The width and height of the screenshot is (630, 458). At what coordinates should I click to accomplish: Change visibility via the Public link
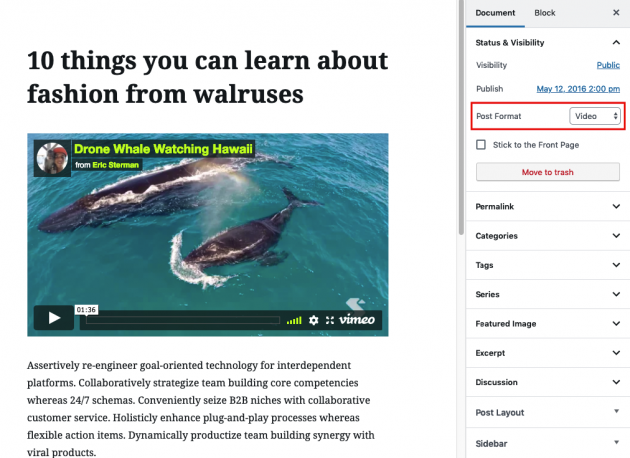point(608,65)
